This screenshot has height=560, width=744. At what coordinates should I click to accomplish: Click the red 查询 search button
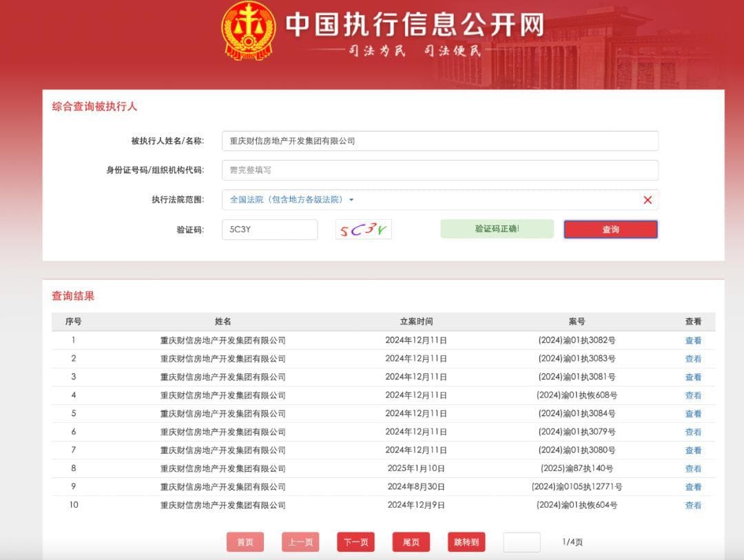pyautogui.click(x=610, y=229)
